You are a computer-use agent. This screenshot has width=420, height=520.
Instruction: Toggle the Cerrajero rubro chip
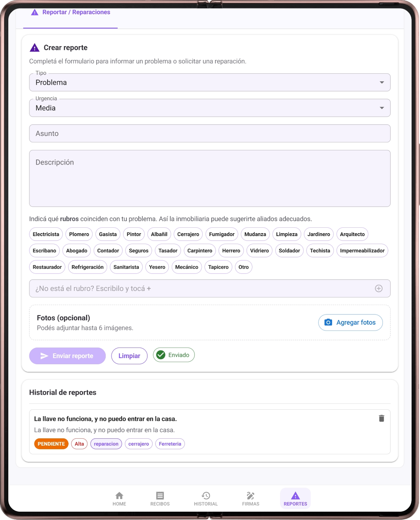tap(188, 234)
